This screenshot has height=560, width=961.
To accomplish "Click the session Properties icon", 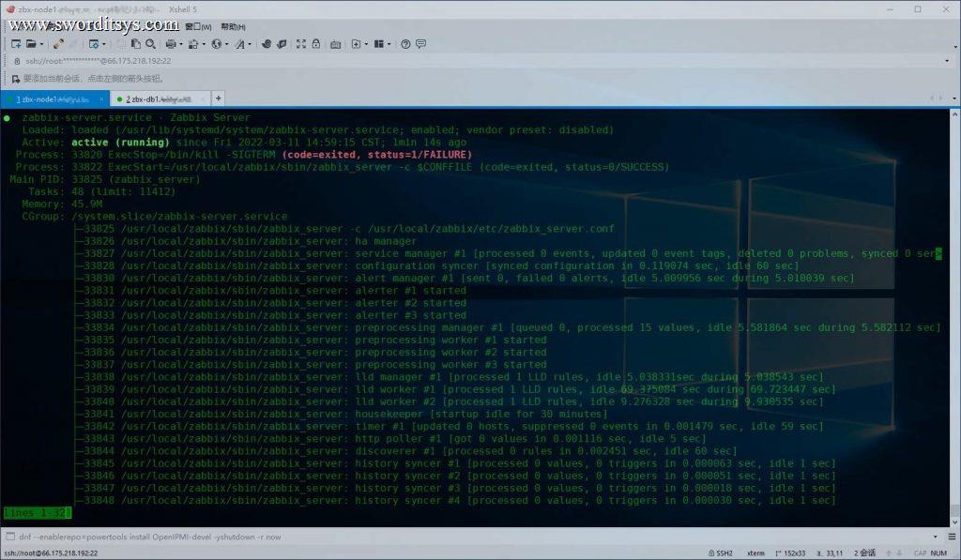I will (x=93, y=44).
